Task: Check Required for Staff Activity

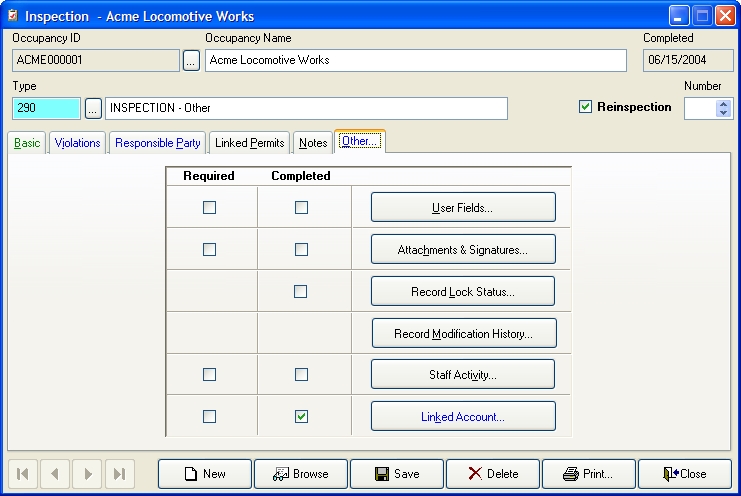Action: tap(209, 375)
